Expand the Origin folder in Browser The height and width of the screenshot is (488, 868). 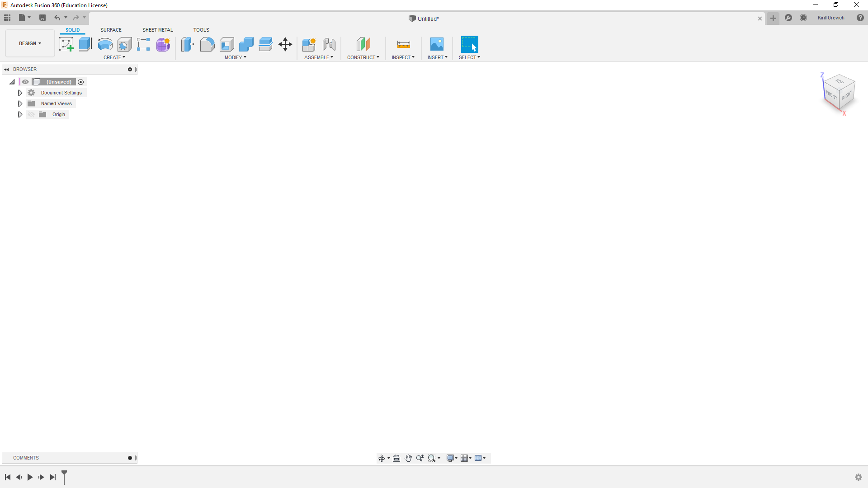[x=20, y=114]
